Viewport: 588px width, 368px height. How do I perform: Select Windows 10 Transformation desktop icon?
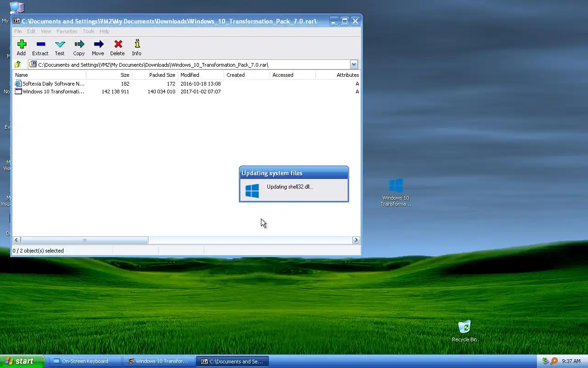pyautogui.click(x=396, y=192)
